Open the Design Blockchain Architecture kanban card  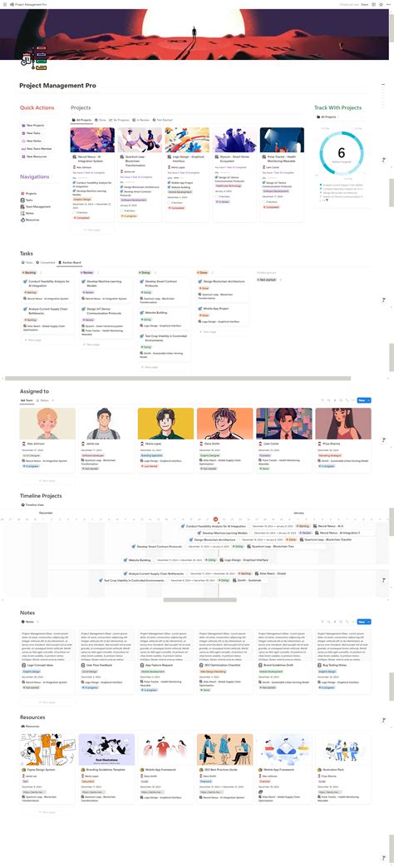221,290
